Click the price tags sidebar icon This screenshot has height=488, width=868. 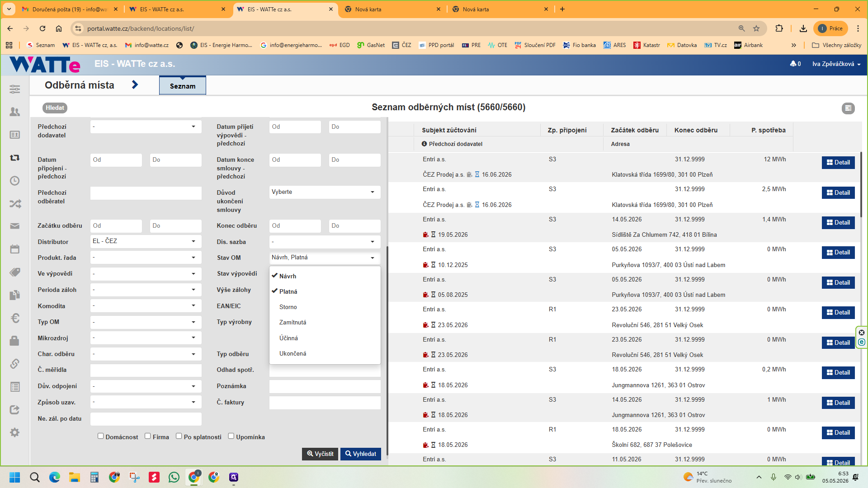15,272
